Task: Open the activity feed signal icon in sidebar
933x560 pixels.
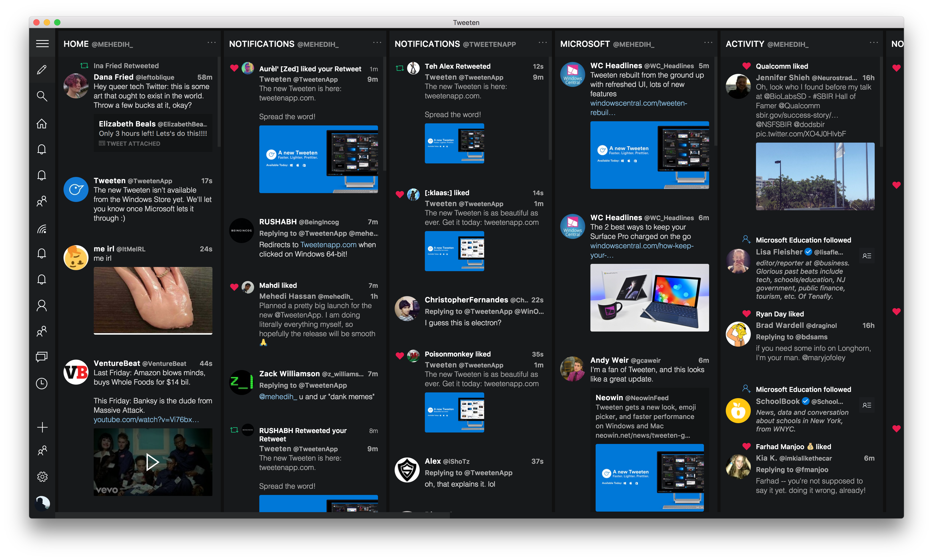Action: [42, 229]
